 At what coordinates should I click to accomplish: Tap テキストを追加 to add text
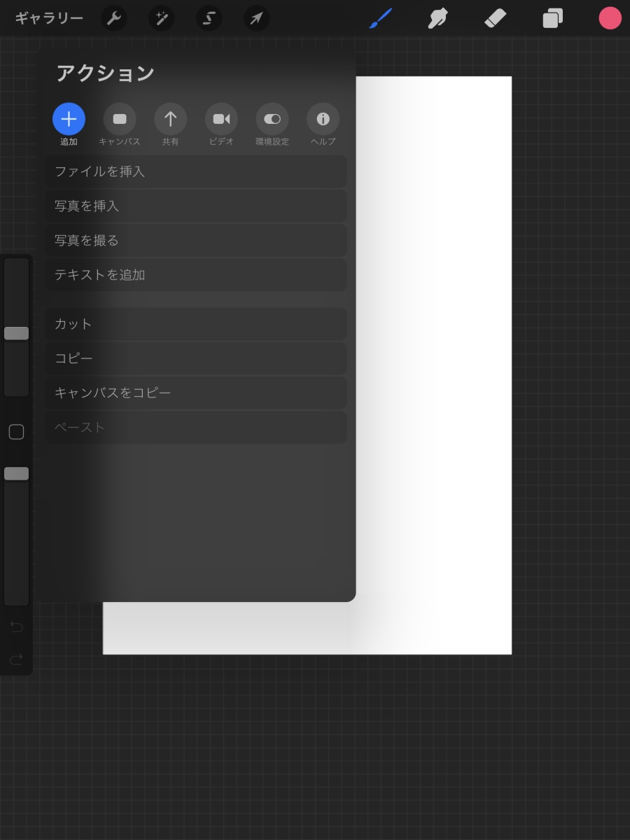tap(196, 275)
